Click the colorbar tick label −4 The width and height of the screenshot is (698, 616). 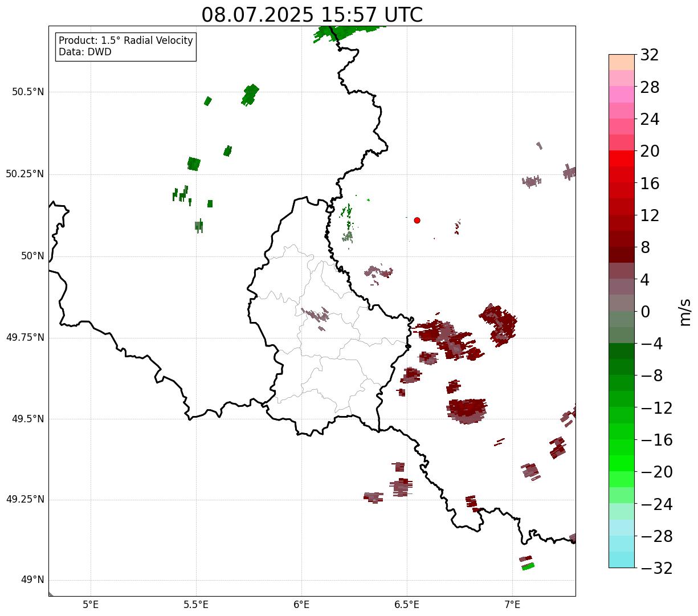coord(651,344)
